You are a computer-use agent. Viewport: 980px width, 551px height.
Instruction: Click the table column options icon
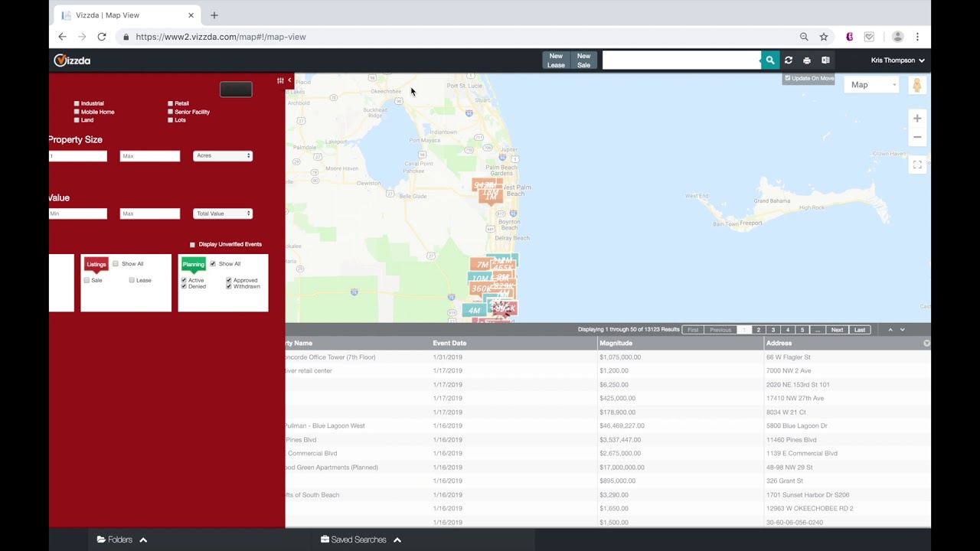pyautogui.click(x=926, y=344)
